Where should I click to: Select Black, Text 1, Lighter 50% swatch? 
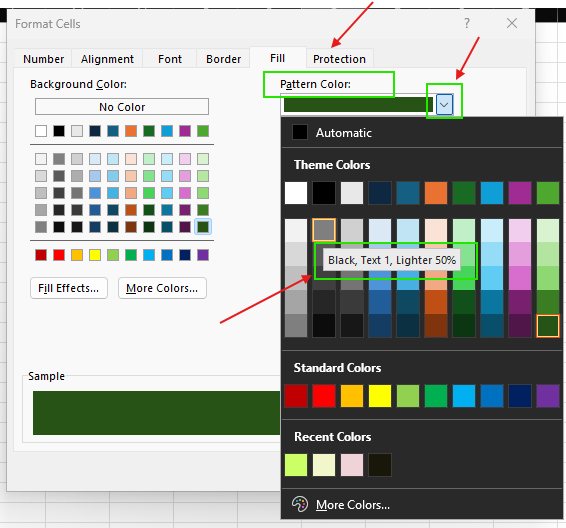point(324,230)
